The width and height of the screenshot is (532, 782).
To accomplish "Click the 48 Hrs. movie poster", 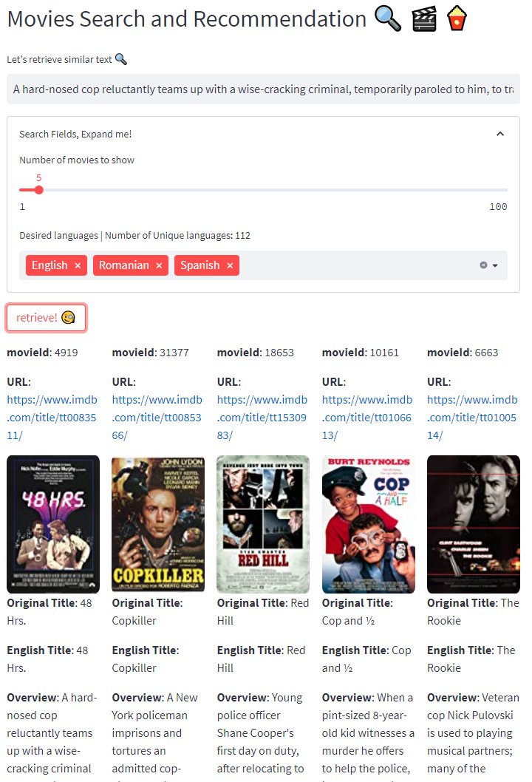I will (x=53, y=524).
